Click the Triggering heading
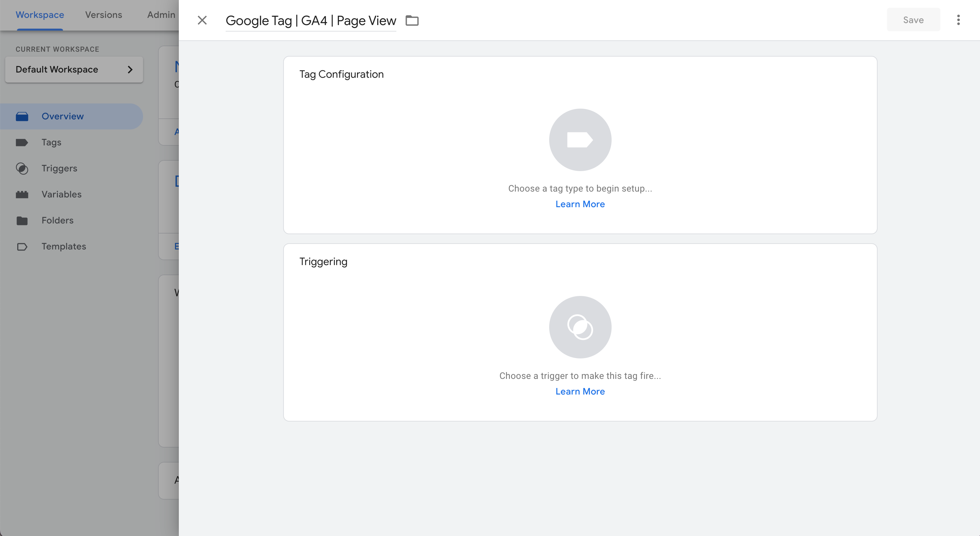This screenshot has height=536, width=980. (323, 262)
